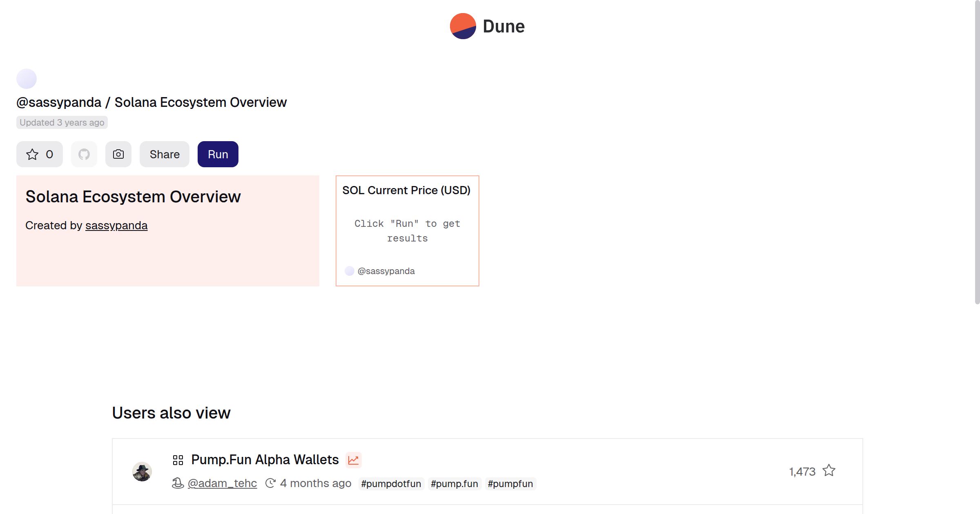This screenshot has height=514, width=980.
Task: Open the sassypanda creator link
Action: (116, 225)
